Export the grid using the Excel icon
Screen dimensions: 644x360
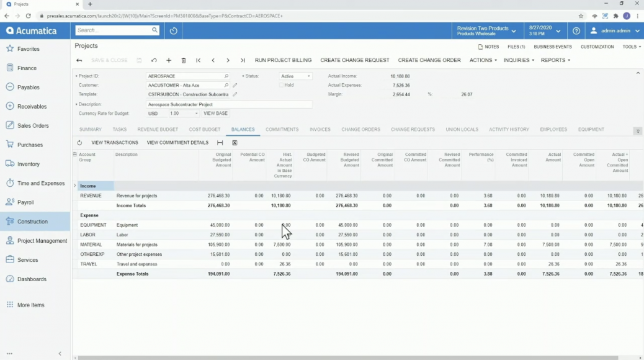pyautogui.click(x=235, y=143)
